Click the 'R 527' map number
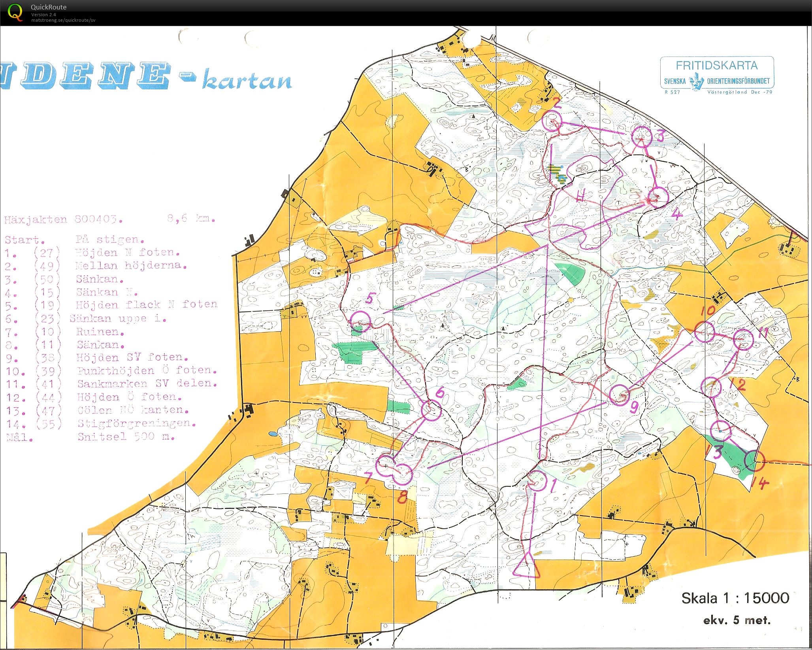This screenshot has height=650, width=812. pos(672,92)
